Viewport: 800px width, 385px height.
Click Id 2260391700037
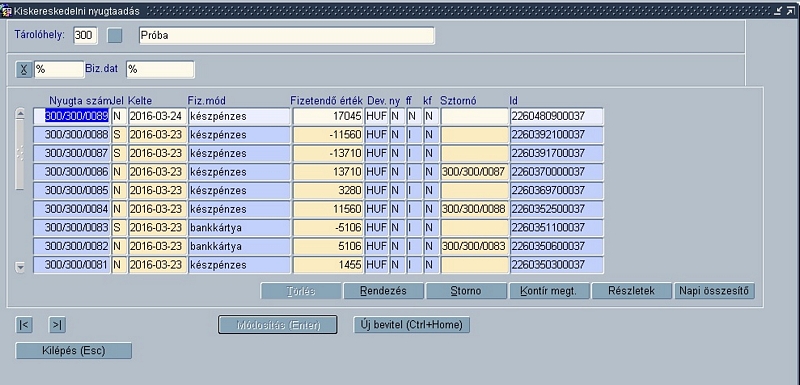tap(557, 153)
